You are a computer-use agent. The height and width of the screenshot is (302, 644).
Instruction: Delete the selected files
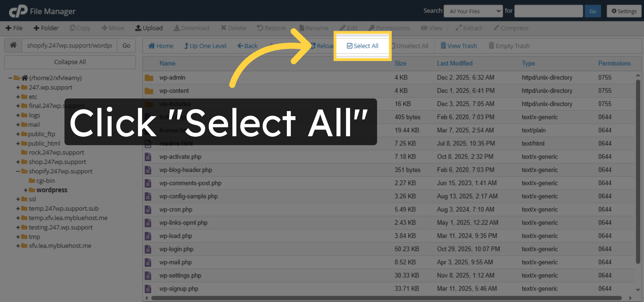pos(233,28)
